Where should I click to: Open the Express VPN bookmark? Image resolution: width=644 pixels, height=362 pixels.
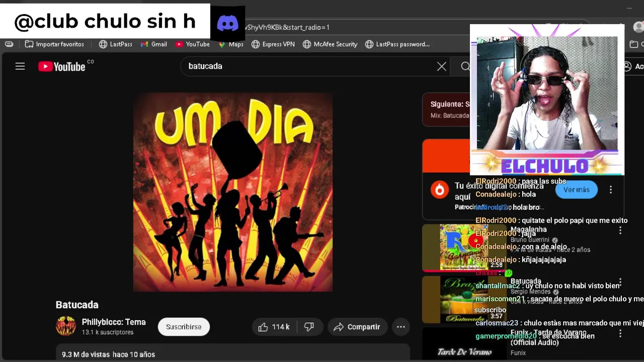[x=273, y=44]
